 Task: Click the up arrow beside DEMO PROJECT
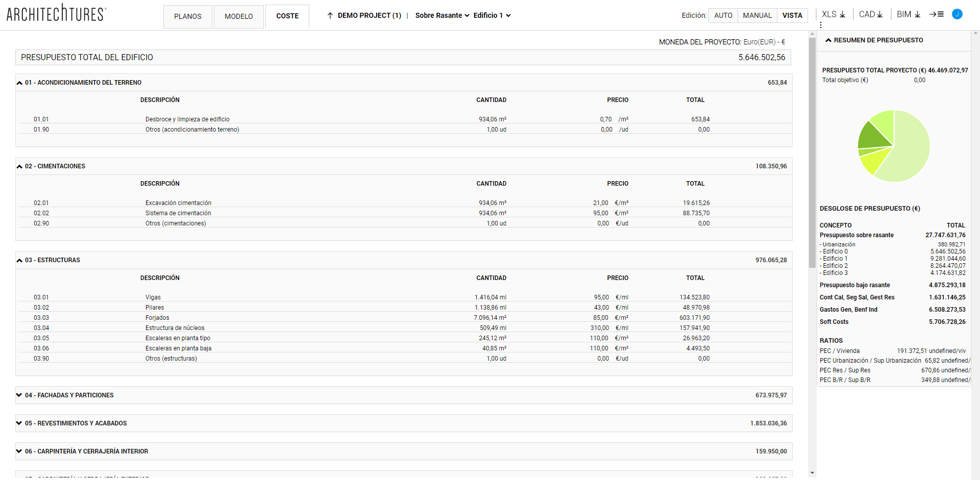pyautogui.click(x=330, y=16)
